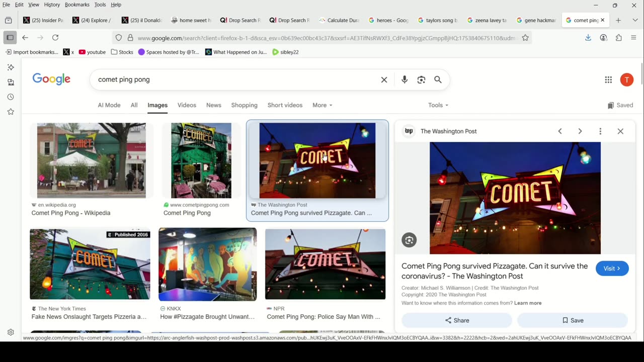
Task: Open Google Lens camera search icon
Action: [421, 79]
